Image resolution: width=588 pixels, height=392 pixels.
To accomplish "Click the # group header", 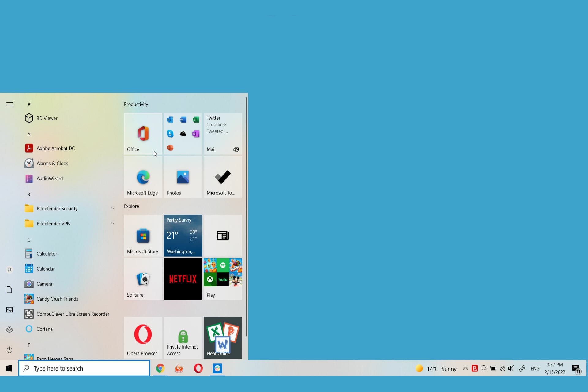I will pyautogui.click(x=29, y=104).
